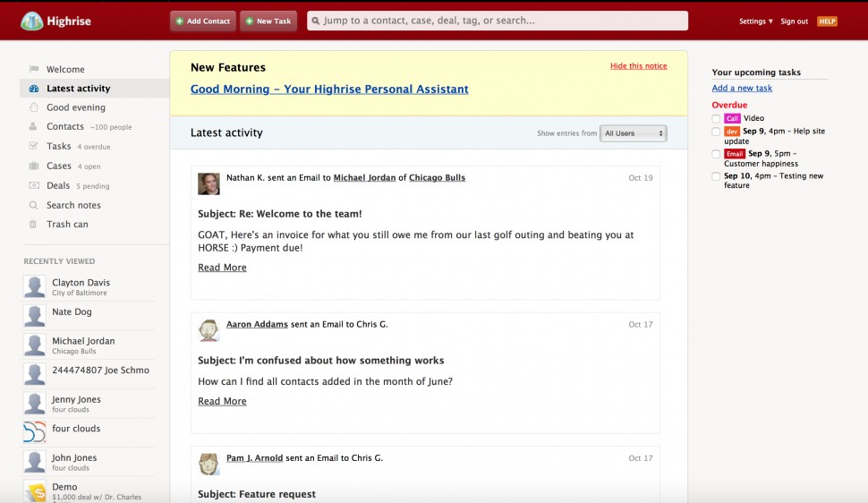Open Pam J. Arnold contact link
Image resolution: width=868 pixels, height=503 pixels.
point(255,458)
